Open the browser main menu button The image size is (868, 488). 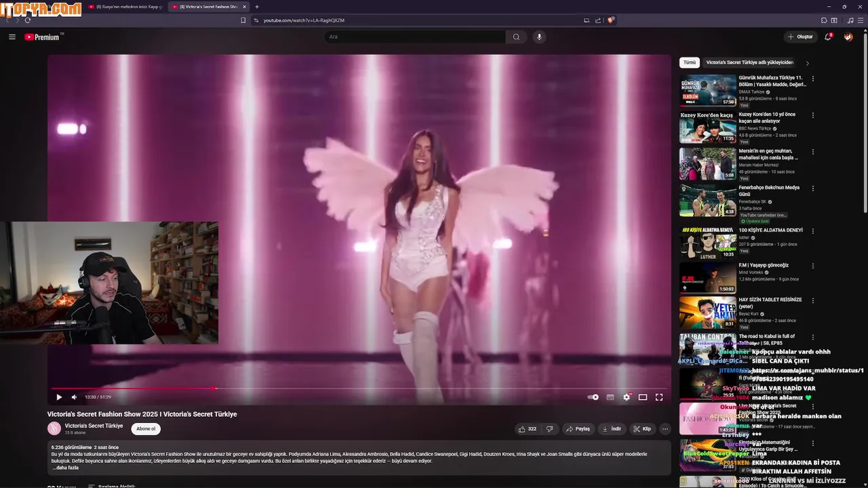[x=861, y=20]
